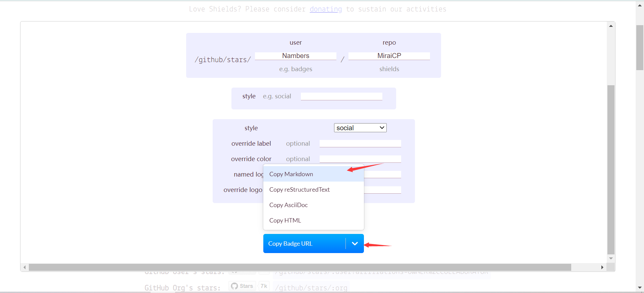This screenshot has width=644, height=293.
Task: Select Copy AsciiDoc option
Action: 314,205
